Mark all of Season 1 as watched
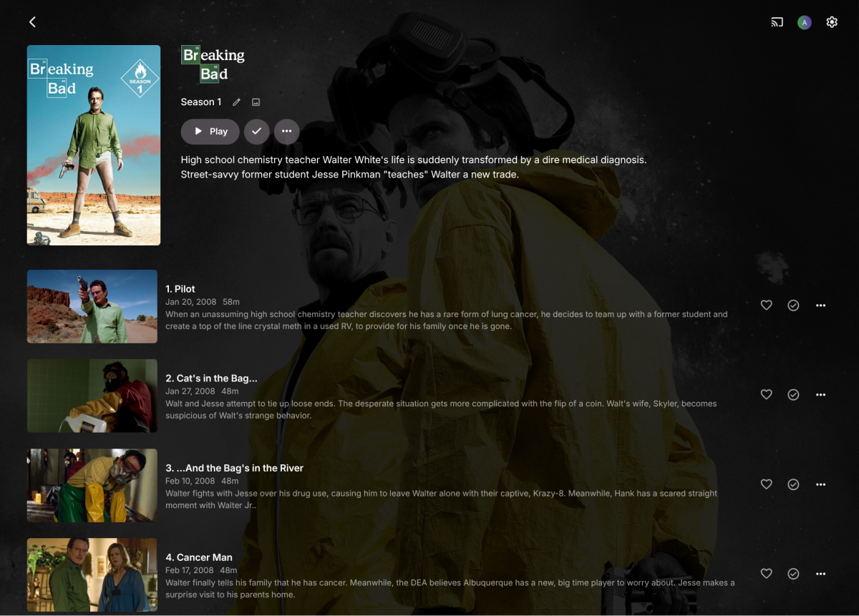 256,131
